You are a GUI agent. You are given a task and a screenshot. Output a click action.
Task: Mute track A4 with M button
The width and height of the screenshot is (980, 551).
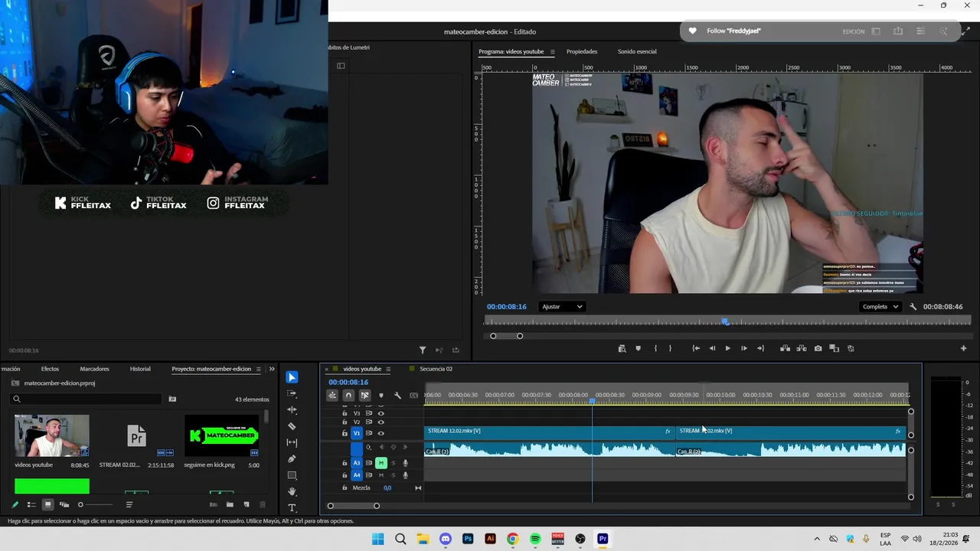click(x=381, y=475)
